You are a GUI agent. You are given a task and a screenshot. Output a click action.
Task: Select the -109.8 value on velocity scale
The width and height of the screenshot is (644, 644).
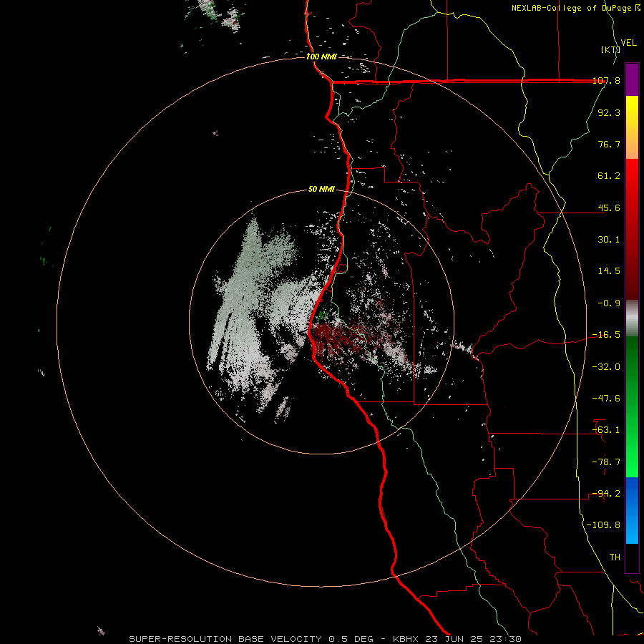pyautogui.click(x=604, y=525)
